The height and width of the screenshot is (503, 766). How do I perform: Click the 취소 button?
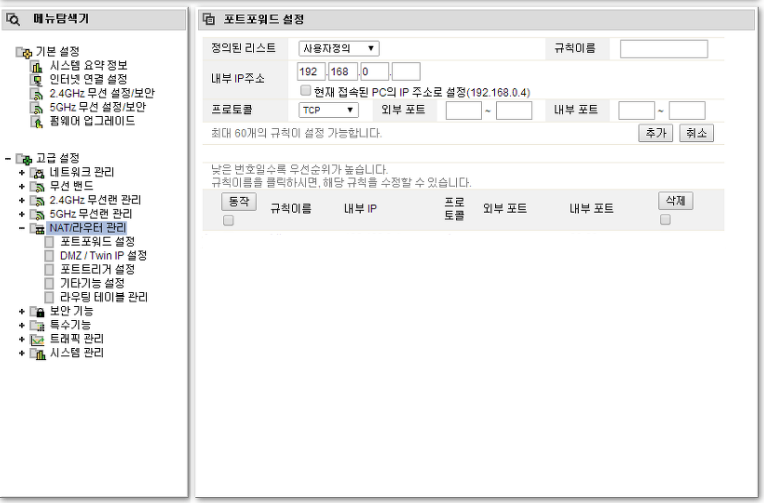coord(696,133)
